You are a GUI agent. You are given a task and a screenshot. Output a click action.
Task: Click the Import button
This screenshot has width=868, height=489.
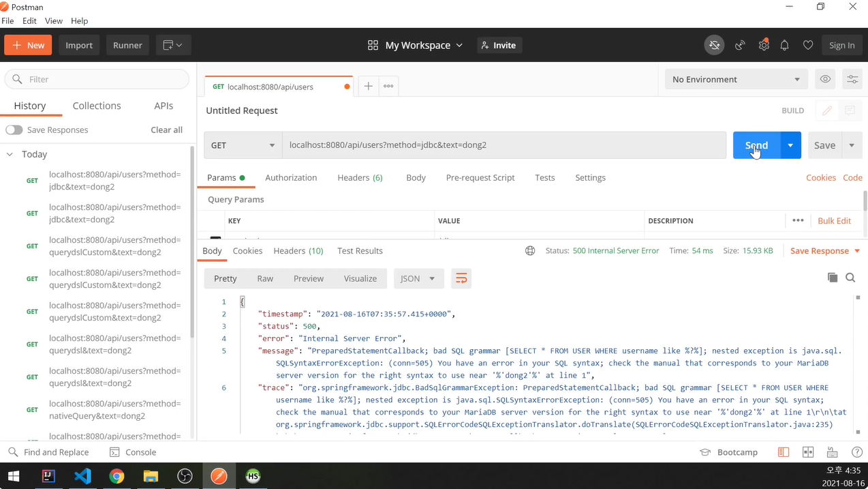pyautogui.click(x=79, y=45)
